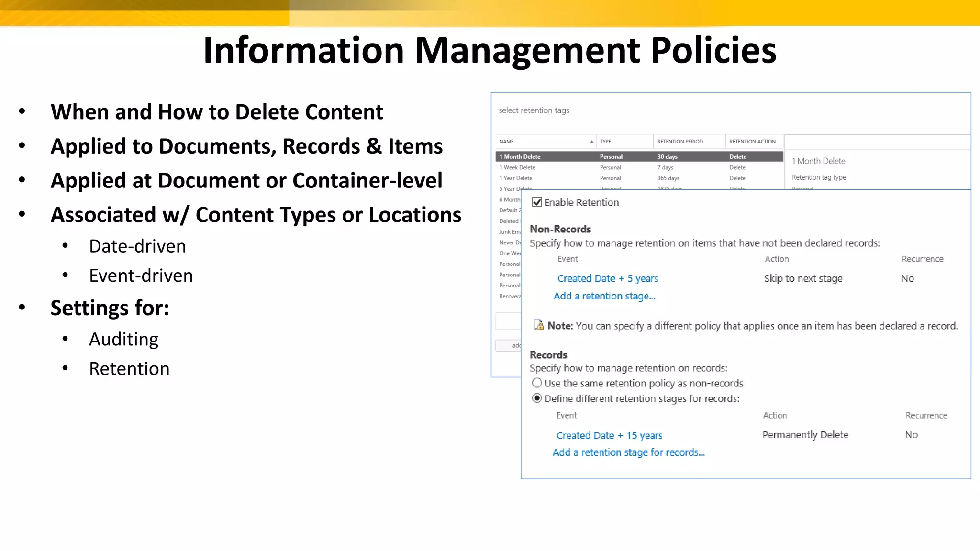Click the 'Permanently Delete' action text
Viewport: 980px width, 551px height.
pos(805,435)
